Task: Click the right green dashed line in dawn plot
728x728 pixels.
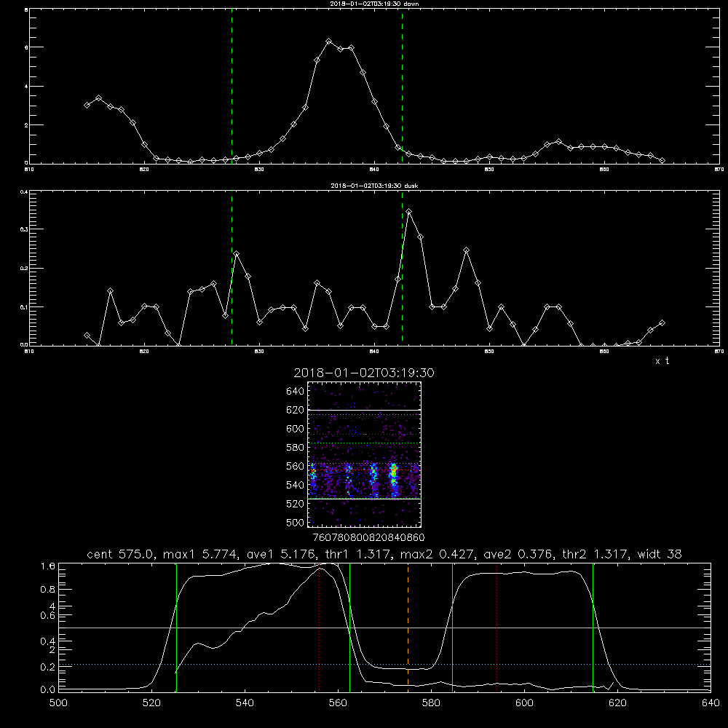Action: click(402, 86)
